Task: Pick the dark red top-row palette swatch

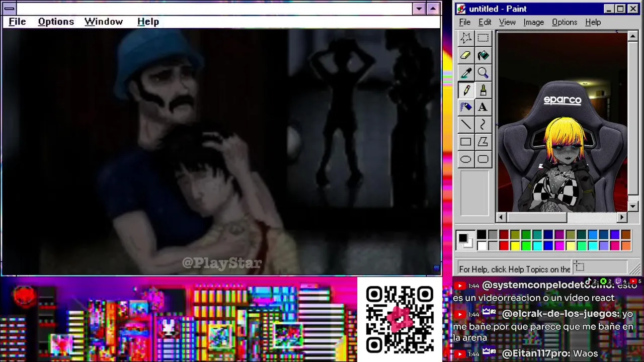Action: point(504,235)
